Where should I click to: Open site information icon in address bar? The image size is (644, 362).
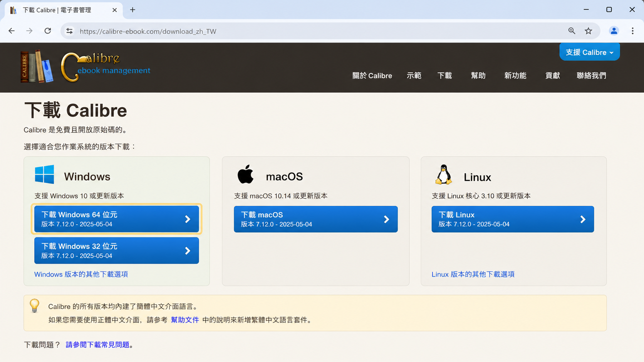(x=69, y=31)
